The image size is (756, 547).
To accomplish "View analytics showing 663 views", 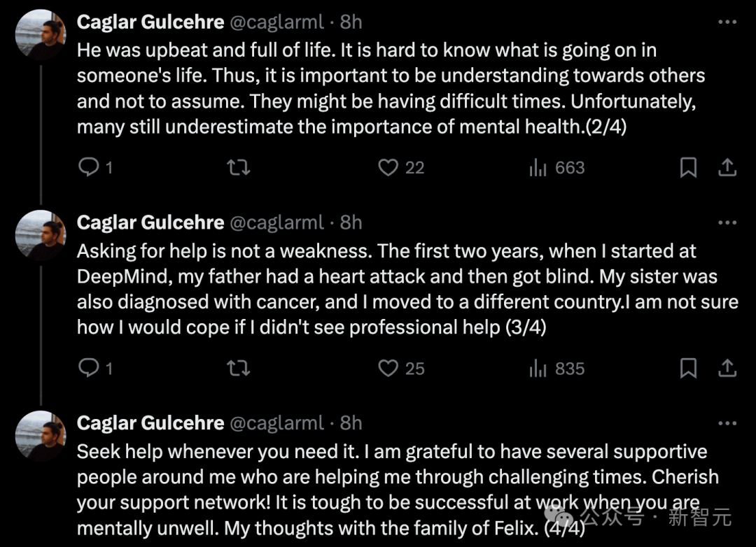I will [538, 168].
